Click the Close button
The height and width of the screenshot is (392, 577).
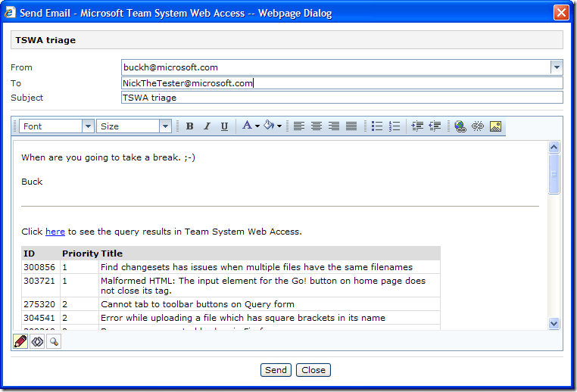(313, 370)
